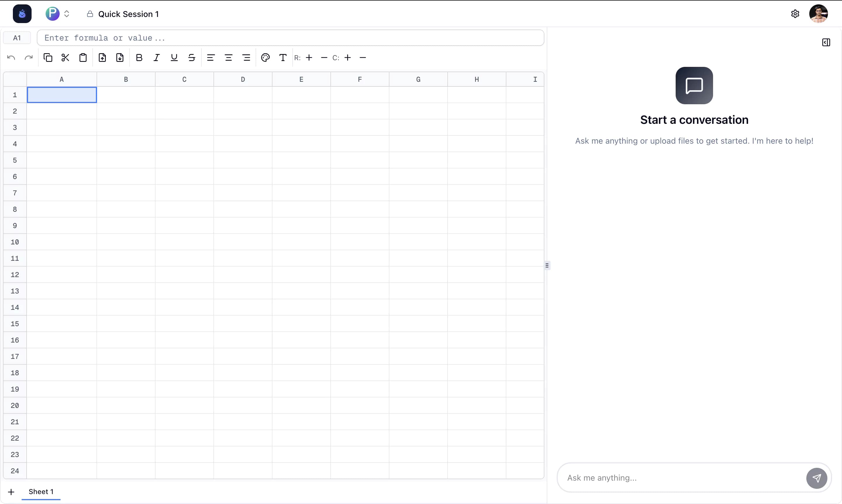Click the file download export icon
Viewport: 842px width, 504px height.
tap(120, 58)
